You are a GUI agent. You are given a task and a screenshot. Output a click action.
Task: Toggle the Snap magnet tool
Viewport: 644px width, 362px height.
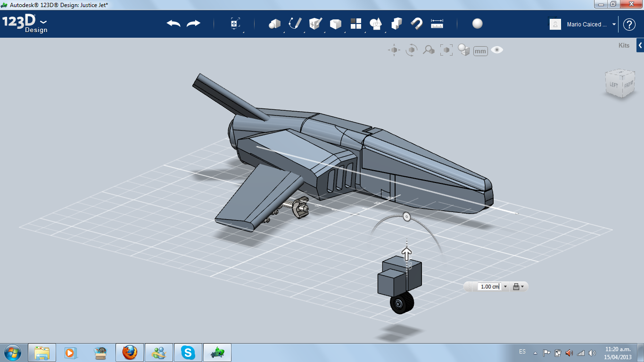click(417, 24)
